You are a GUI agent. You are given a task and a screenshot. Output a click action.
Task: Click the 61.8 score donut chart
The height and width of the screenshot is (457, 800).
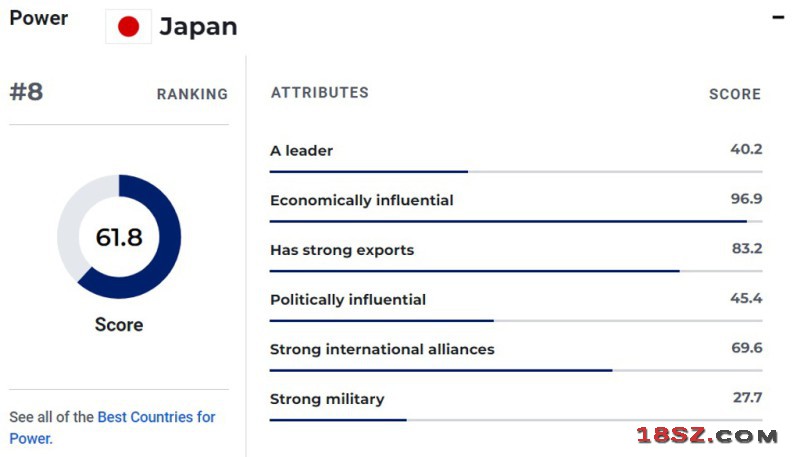click(119, 237)
